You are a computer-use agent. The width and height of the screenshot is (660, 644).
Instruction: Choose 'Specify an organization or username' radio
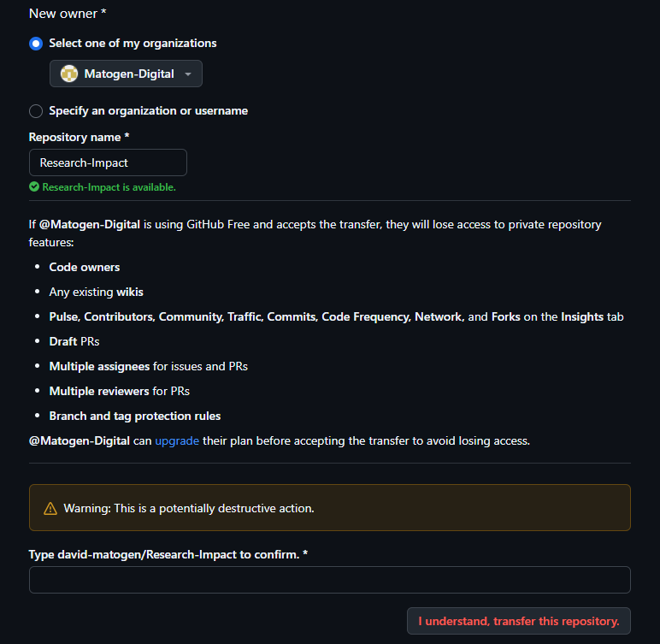[x=36, y=111]
